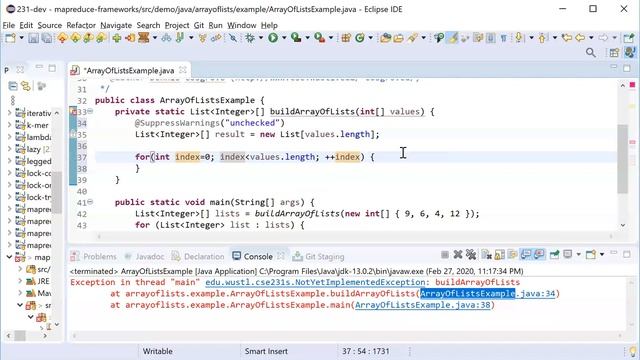
Task: Toggle Show Whitespace Characters pilcrow icon
Action: pos(504,38)
